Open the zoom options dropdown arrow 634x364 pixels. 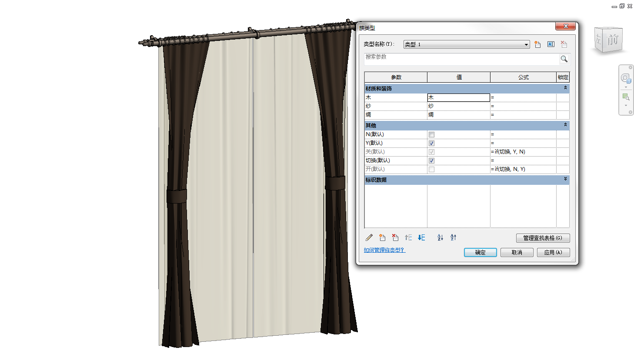pos(626,105)
